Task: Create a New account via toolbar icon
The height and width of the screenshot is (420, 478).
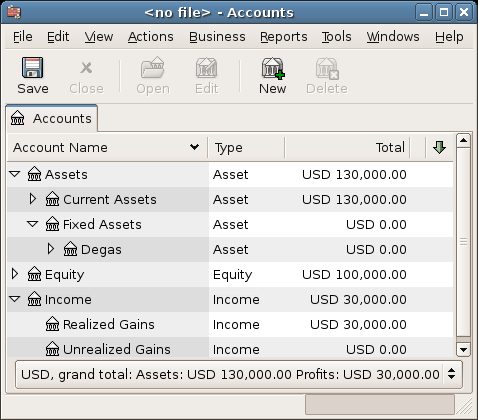Action: coord(273,68)
